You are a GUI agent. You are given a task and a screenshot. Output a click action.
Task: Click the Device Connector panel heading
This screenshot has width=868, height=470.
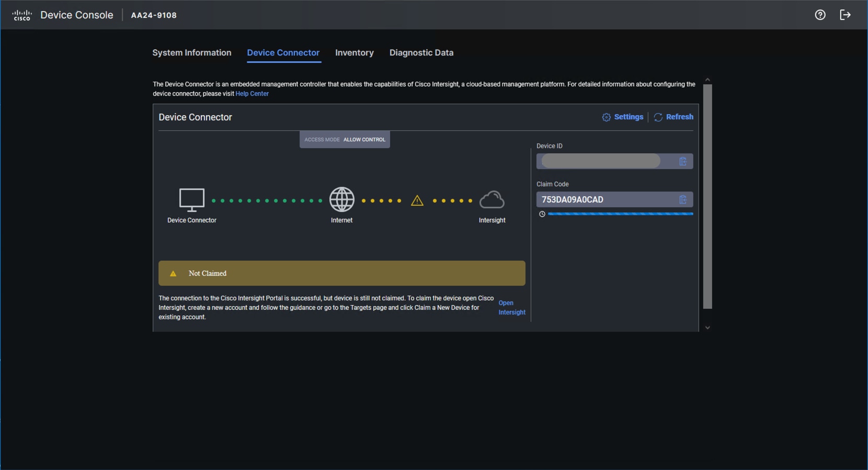pyautogui.click(x=195, y=117)
